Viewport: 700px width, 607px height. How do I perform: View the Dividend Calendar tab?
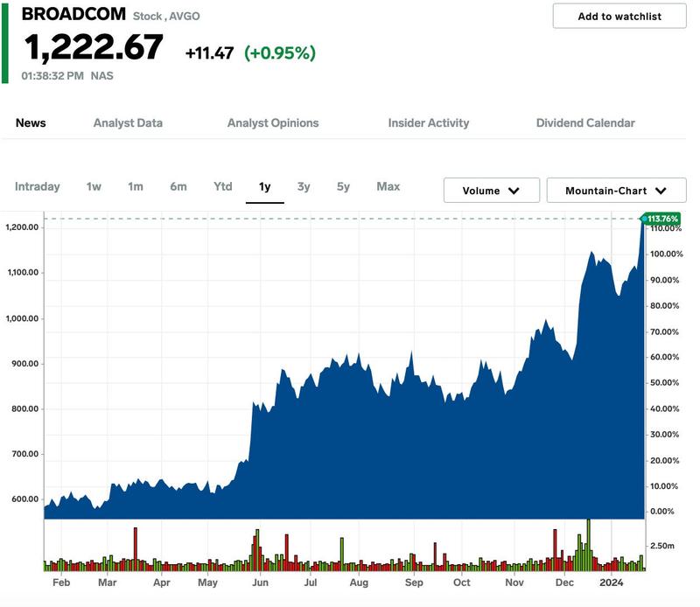585,122
